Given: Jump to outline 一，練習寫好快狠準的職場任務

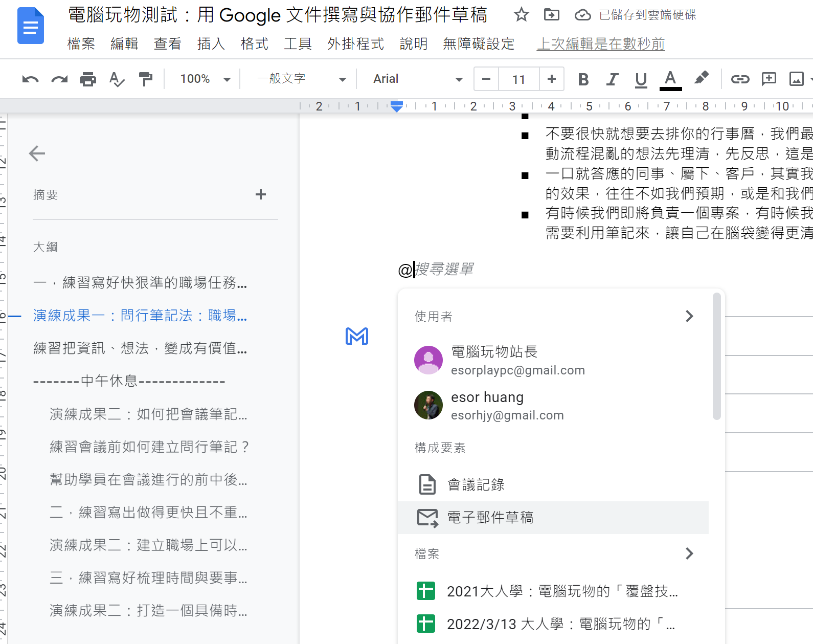Looking at the screenshot, I should pos(140,282).
